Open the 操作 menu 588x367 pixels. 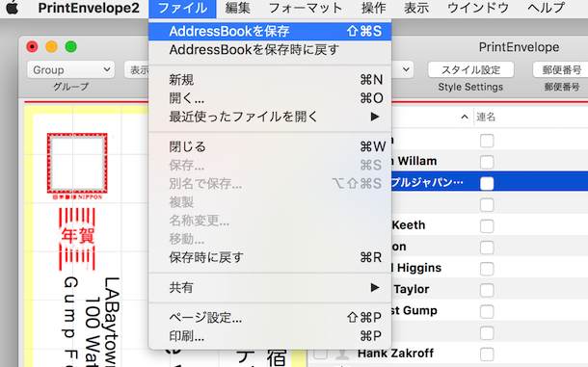pos(373,8)
